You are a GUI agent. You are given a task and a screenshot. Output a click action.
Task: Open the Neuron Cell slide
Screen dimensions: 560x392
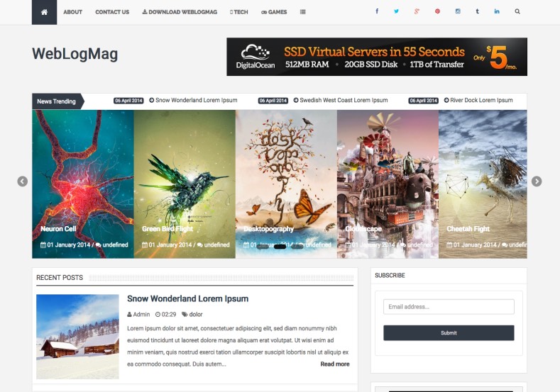[83, 184]
